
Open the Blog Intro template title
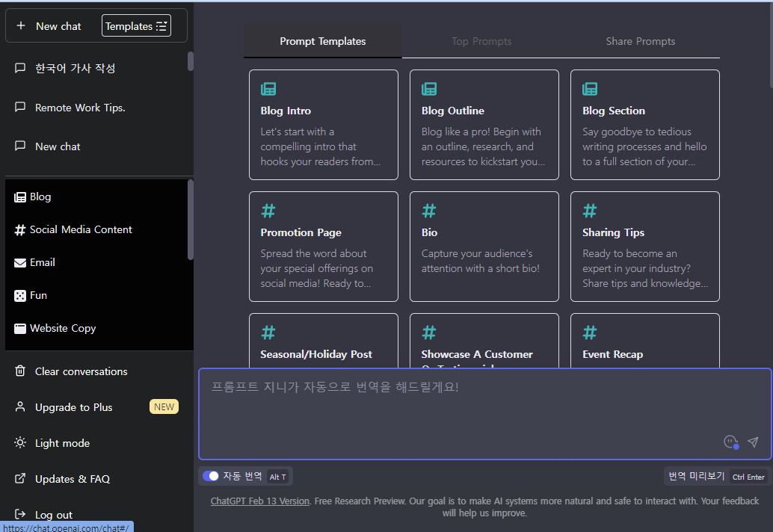[x=286, y=111]
